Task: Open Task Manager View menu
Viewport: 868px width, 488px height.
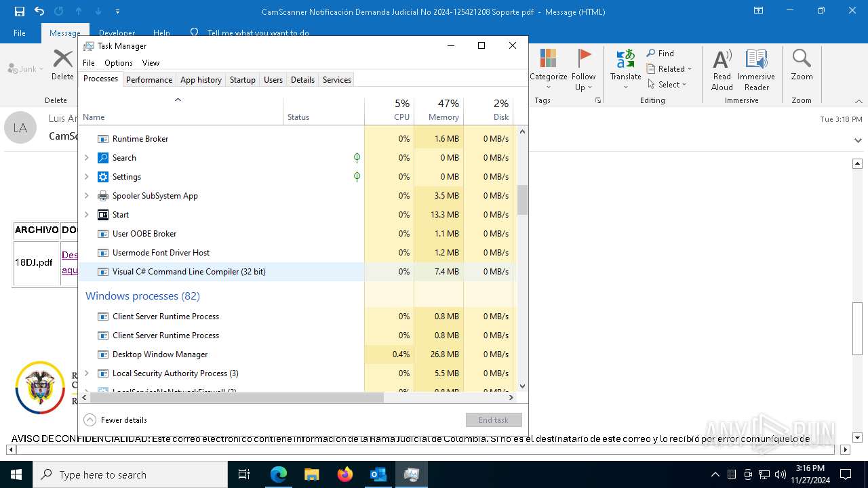Action: click(151, 63)
